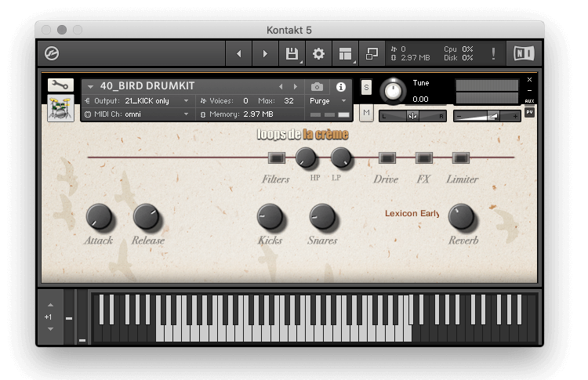Click the exclamation warning icon
This screenshot has width=588, height=380.
(x=493, y=53)
